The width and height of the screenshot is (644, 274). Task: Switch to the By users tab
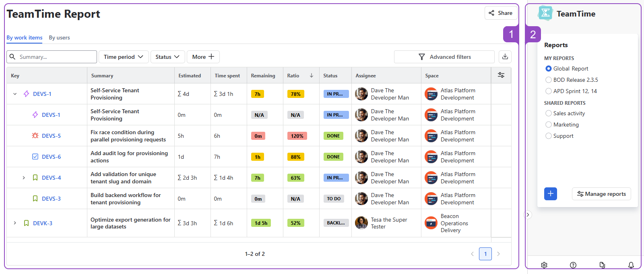59,37
